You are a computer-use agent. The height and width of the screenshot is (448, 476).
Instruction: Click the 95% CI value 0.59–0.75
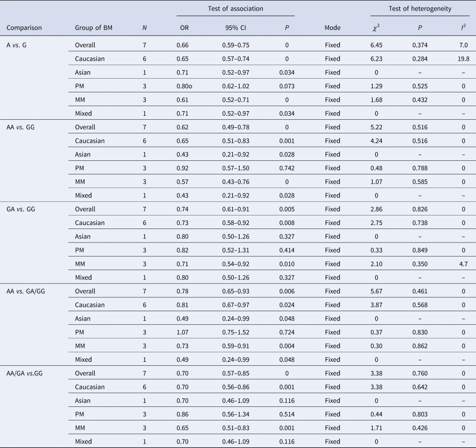pos(235,45)
